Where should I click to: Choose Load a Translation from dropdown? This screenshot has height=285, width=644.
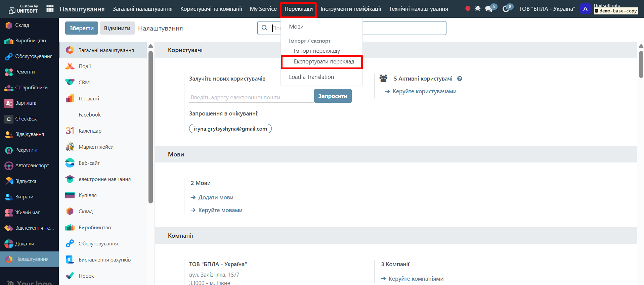coord(311,77)
